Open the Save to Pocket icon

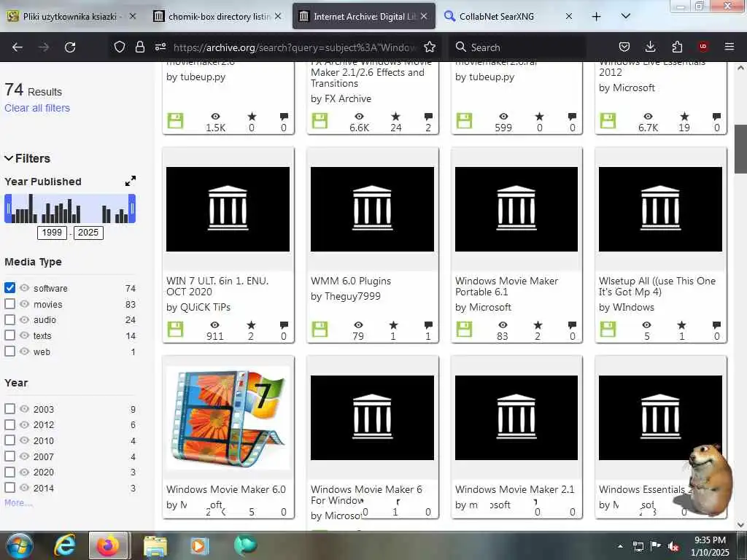624,47
